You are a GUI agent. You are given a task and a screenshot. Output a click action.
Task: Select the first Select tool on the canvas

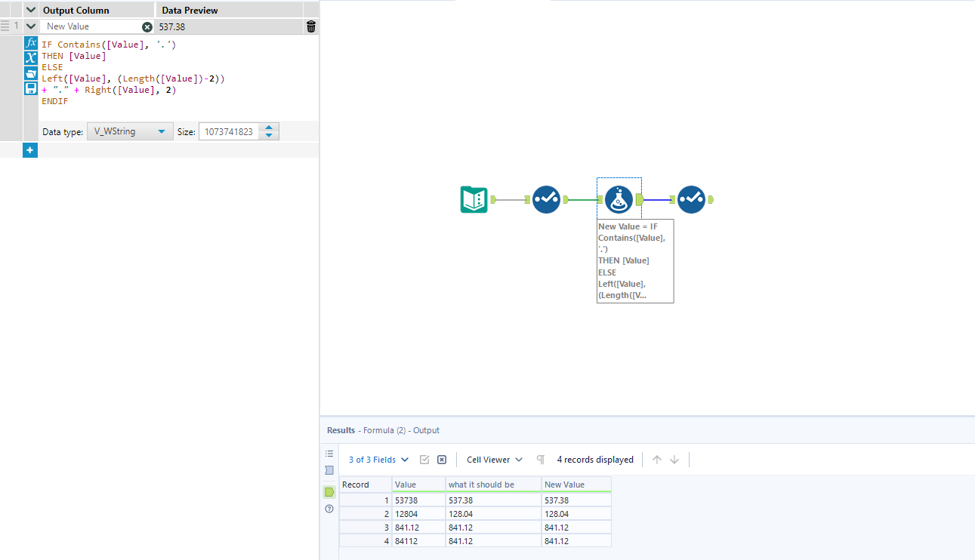pos(546,198)
